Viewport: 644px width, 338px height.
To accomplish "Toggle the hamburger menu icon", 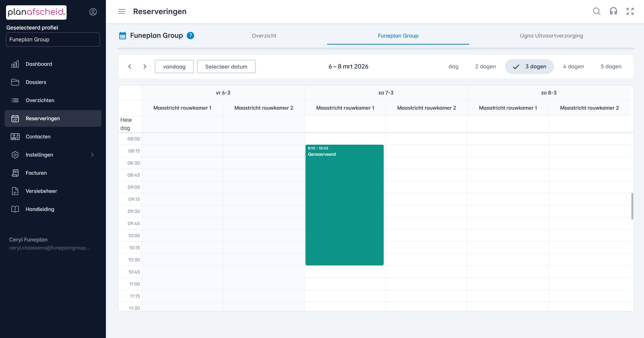I will pos(122,11).
